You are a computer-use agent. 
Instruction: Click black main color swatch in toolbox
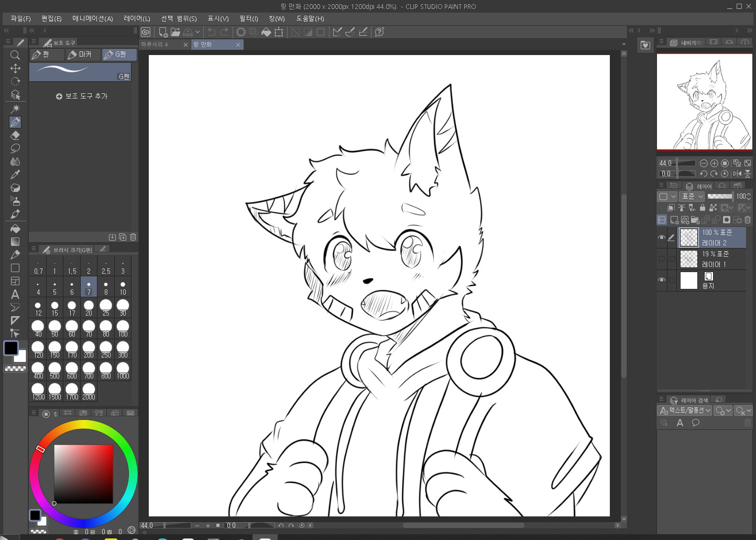11,348
